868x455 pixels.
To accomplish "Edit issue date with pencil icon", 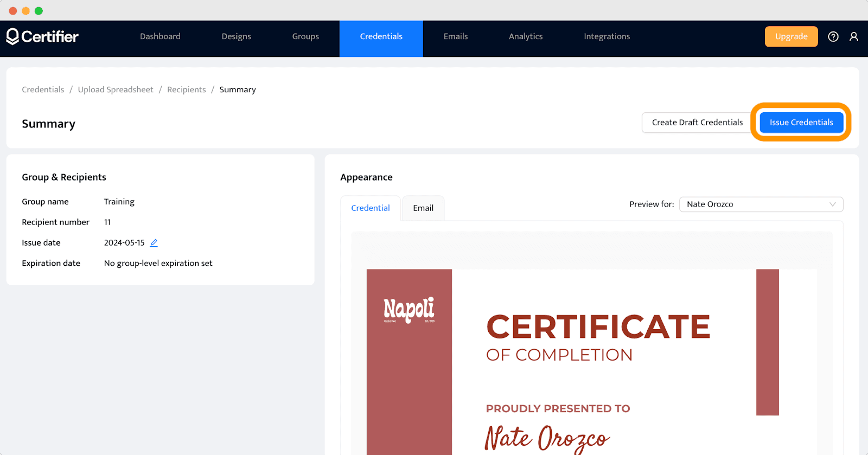I will tap(154, 243).
